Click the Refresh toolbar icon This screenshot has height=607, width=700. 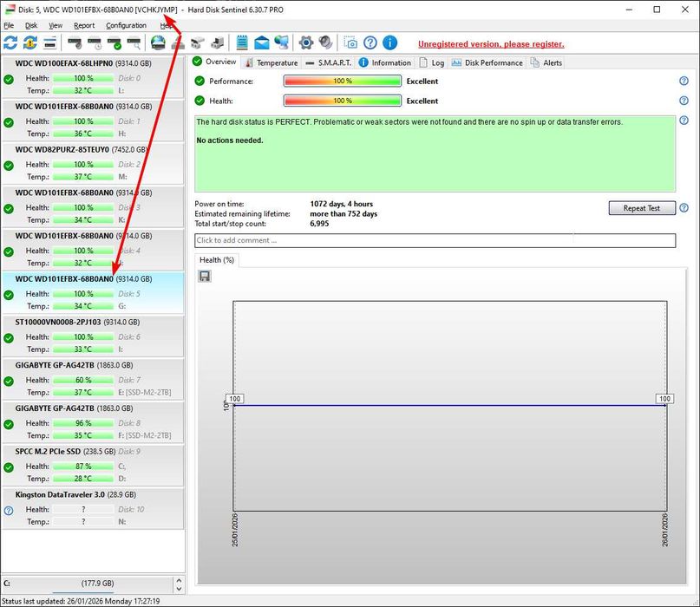pos(10,42)
